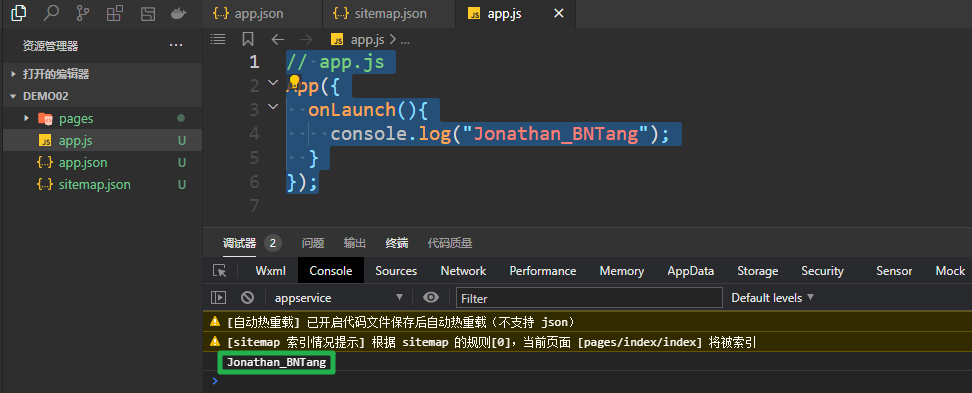Screen dimensions: 972x393
Task: Clear the console with the ban icon
Action: (x=247, y=298)
